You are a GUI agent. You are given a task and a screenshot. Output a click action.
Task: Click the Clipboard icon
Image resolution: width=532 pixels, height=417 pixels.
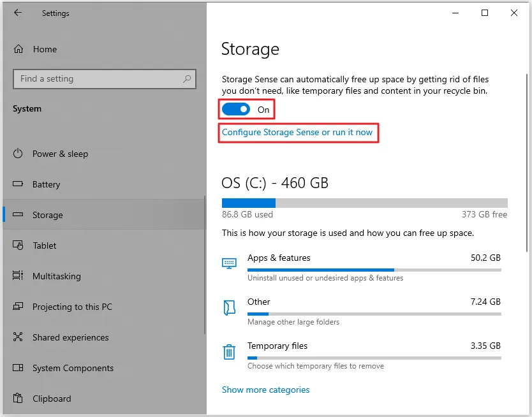click(18, 398)
